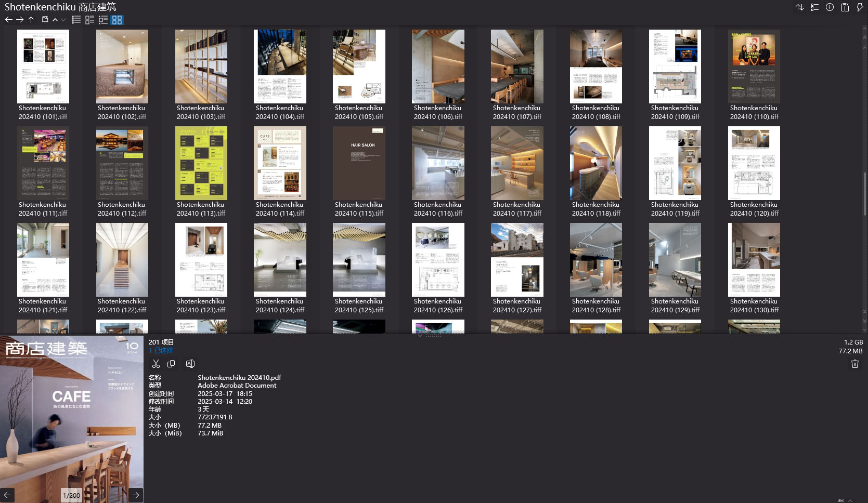Open the add new item menu

829,7
